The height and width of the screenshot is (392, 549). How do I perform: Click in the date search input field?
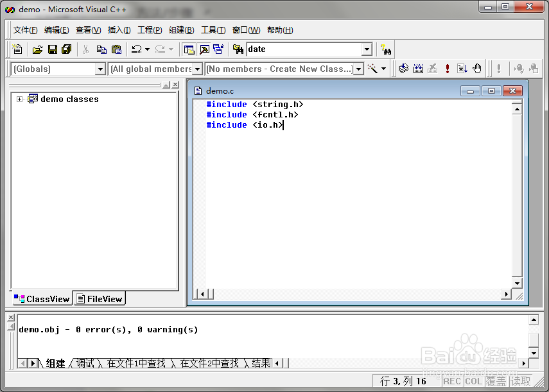304,49
